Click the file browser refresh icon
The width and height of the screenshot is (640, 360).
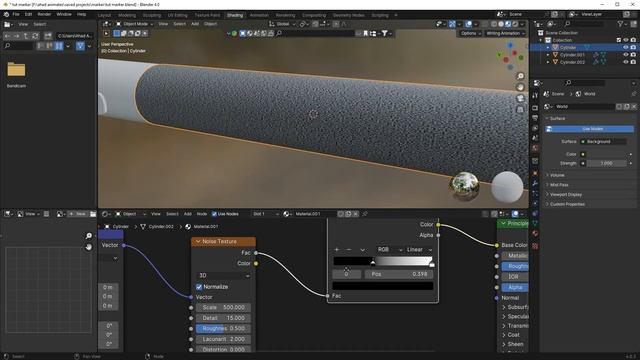click(35, 36)
